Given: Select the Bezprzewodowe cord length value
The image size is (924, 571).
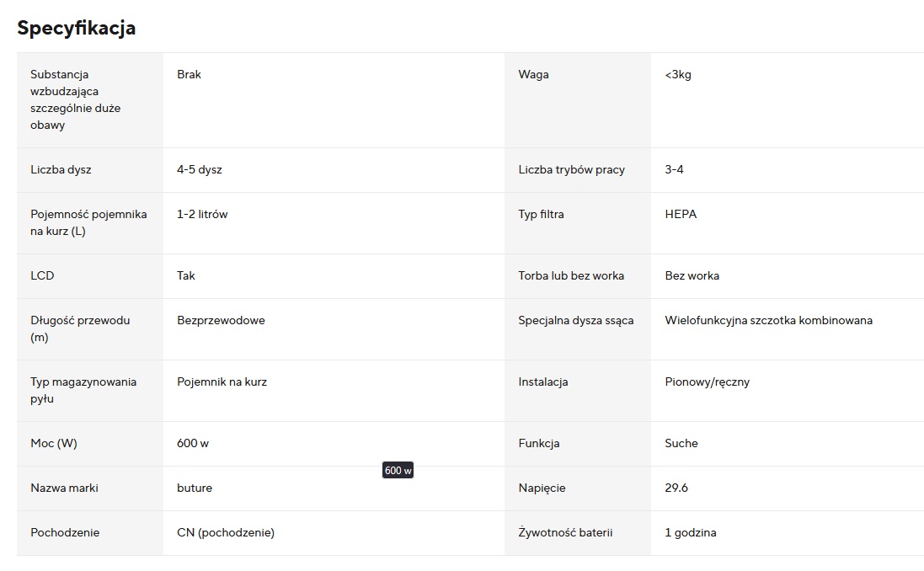Looking at the screenshot, I should pyautogui.click(x=221, y=320).
